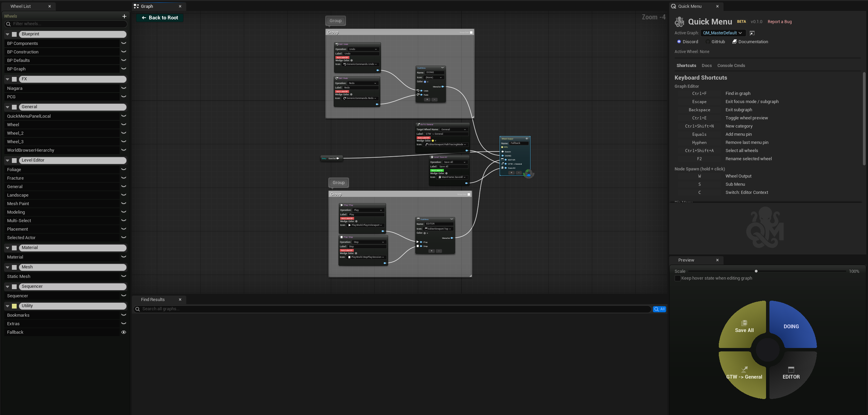
Task: Click the add wheel plus icon in Wheel List
Action: [124, 16]
